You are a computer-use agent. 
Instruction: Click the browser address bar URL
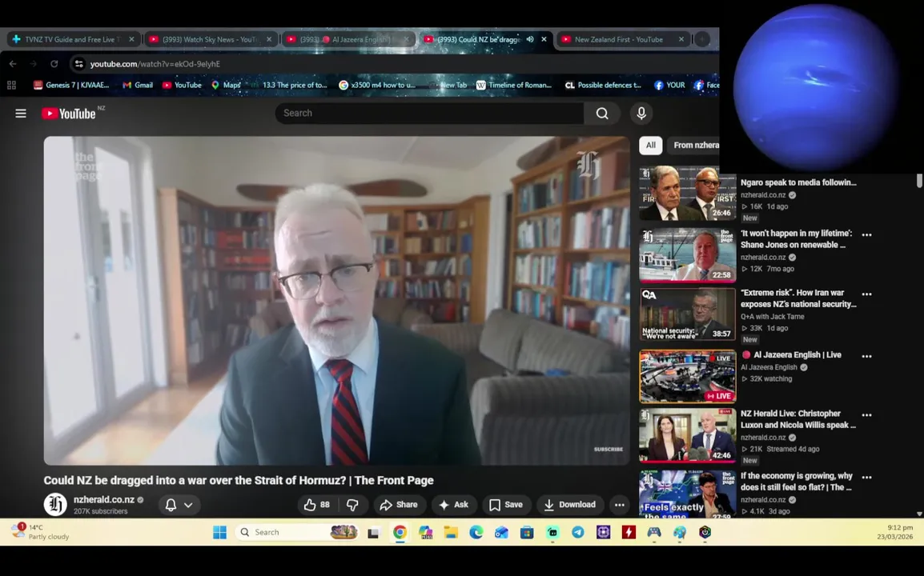coord(155,64)
